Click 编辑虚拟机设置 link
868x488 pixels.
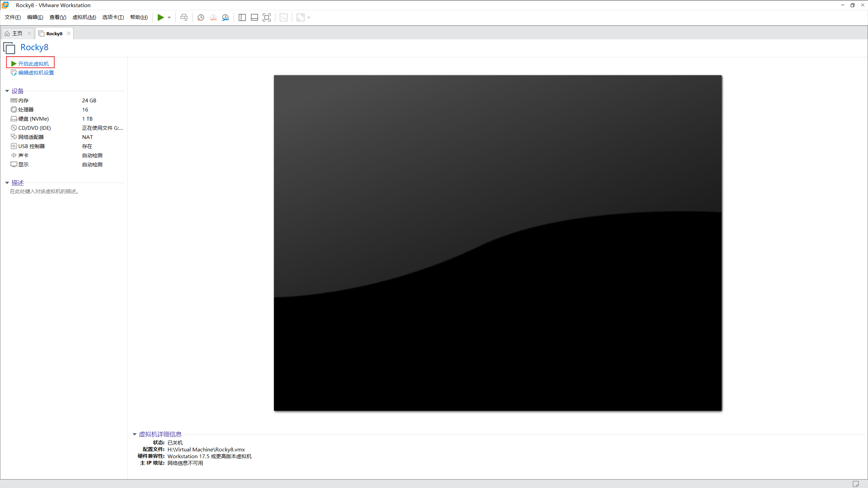point(36,73)
